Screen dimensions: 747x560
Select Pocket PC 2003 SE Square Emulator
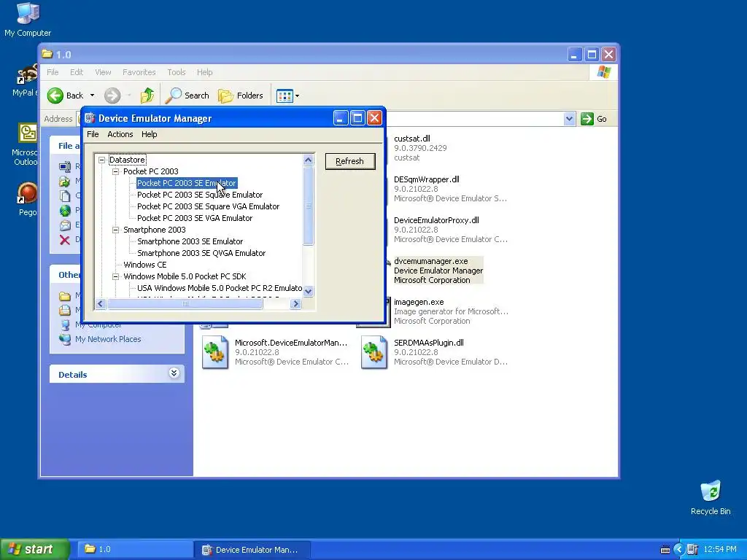pyautogui.click(x=200, y=195)
